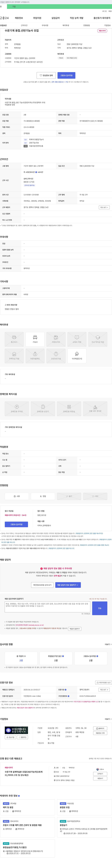Screen dimensions: 112x868
Task: Select the 장애인용 화장실 facility icon
Action: (69, 409)
